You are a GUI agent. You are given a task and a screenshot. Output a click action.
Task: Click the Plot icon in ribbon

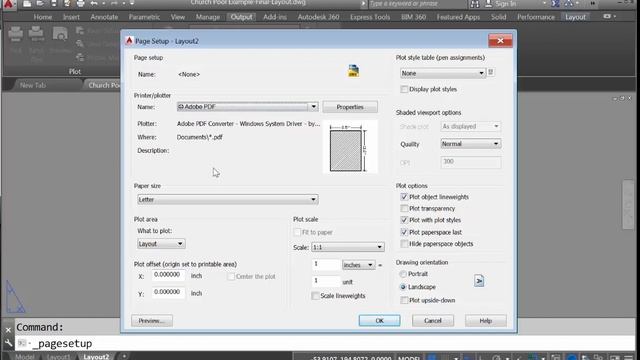click(x=16, y=34)
